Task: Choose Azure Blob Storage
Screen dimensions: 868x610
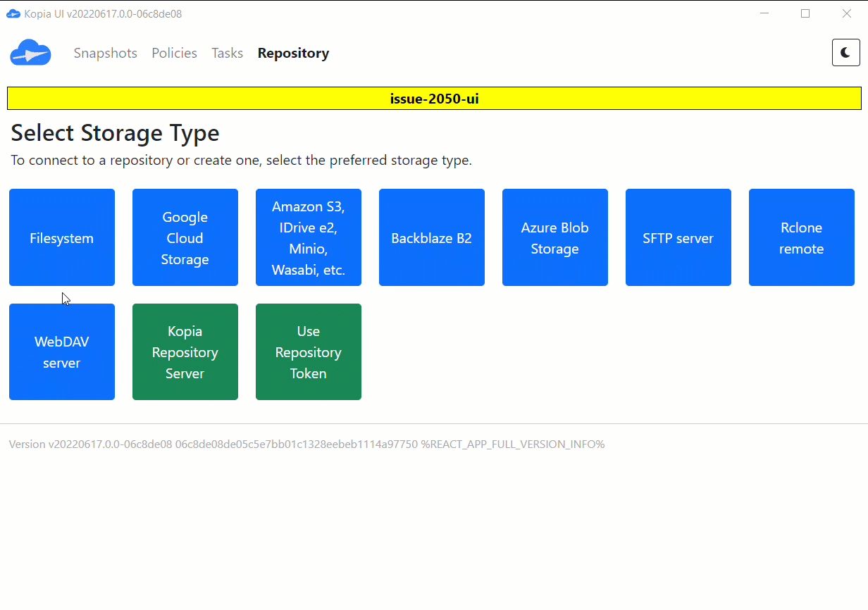Action: (554, 237)
